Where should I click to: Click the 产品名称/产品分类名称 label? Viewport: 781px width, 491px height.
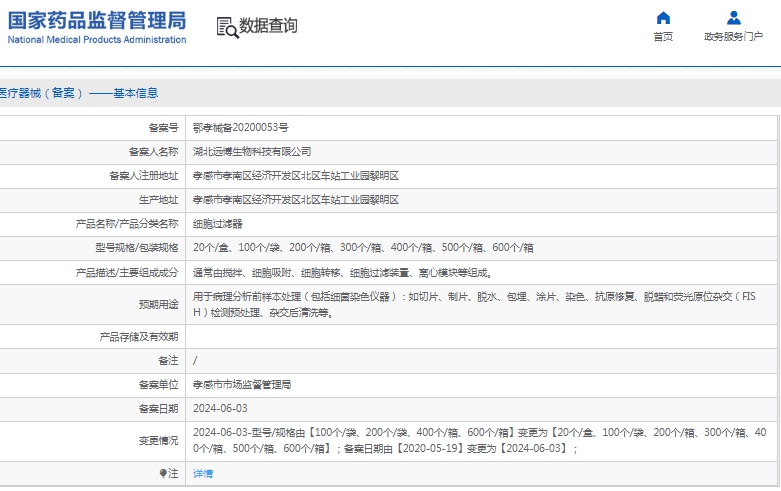127,224
